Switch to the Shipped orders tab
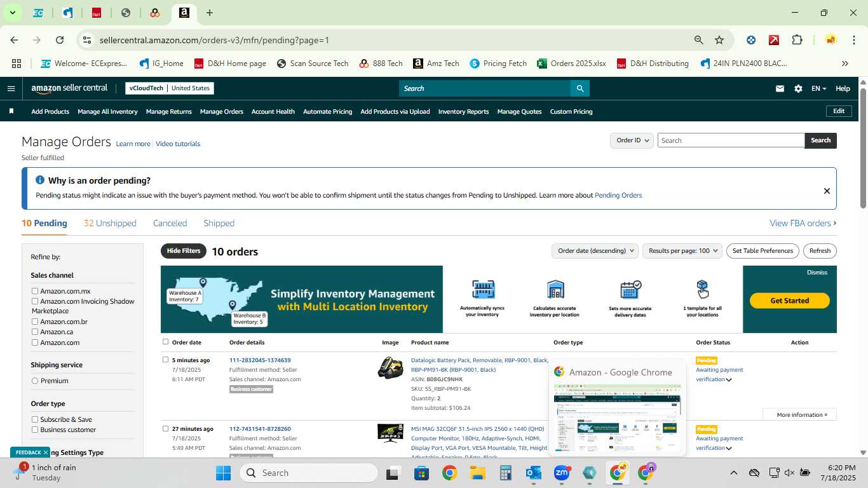 coord(219,223)
